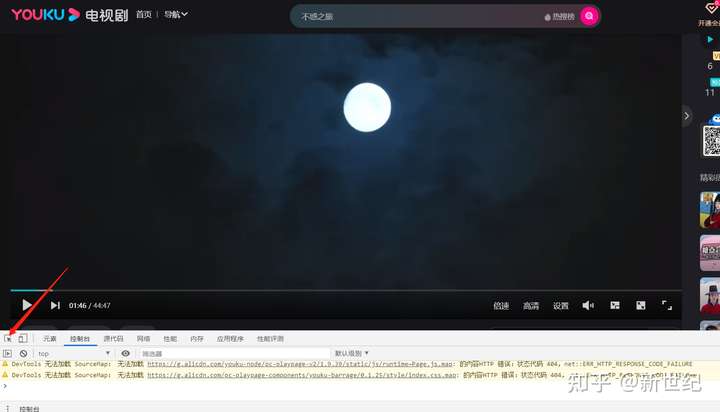The image size is (720, 412).
Task: Select the DevTools inspect element tool
Action: pyautogui.click(x=8, y=339)
